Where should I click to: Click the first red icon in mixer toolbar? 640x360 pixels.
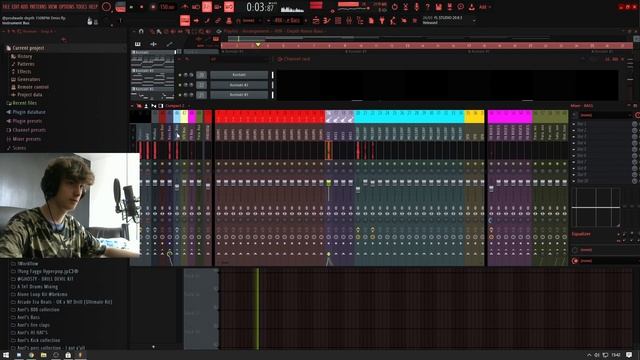click(x=139, y=106)
